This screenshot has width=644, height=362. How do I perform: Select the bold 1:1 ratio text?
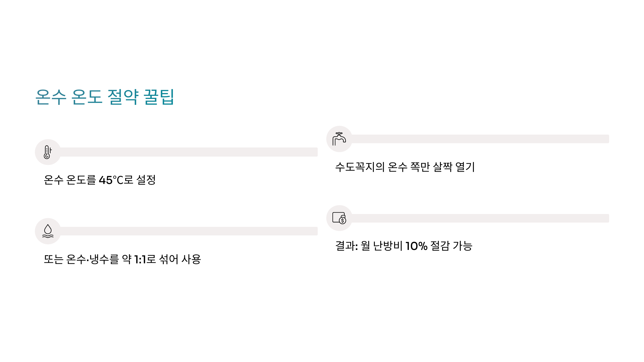click(140, 260)
